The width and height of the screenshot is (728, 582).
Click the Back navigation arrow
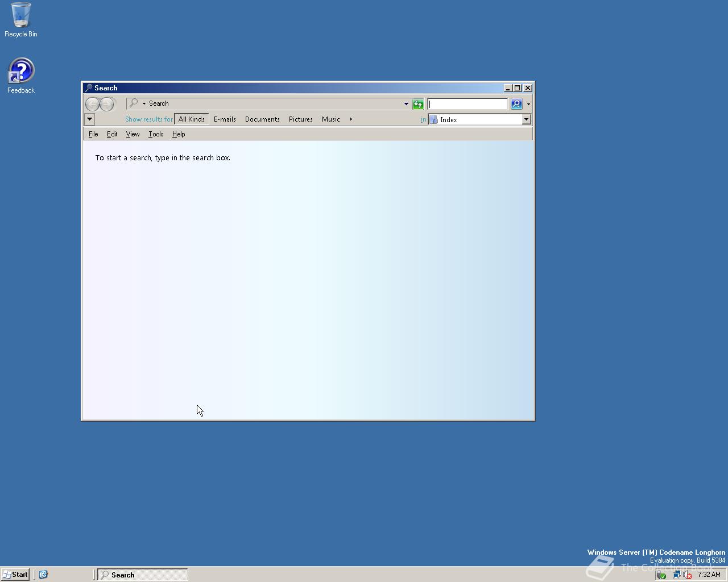[92, 104]
